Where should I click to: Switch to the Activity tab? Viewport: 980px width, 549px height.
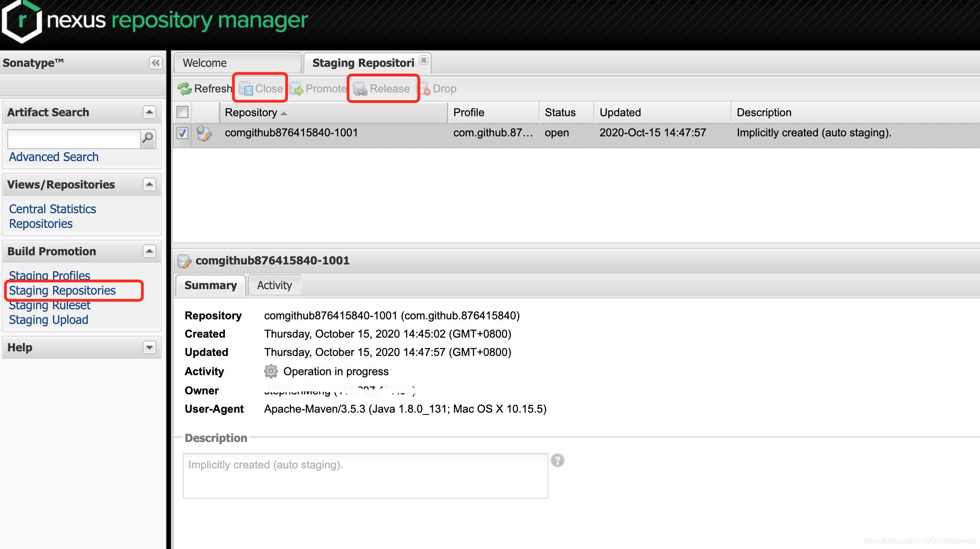(x=274, y=285)
